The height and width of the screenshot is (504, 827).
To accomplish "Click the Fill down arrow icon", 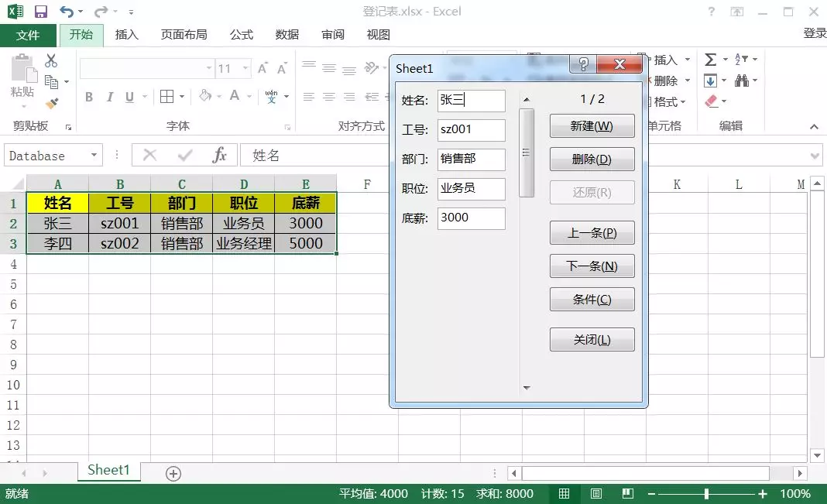I will pos(710,81).
